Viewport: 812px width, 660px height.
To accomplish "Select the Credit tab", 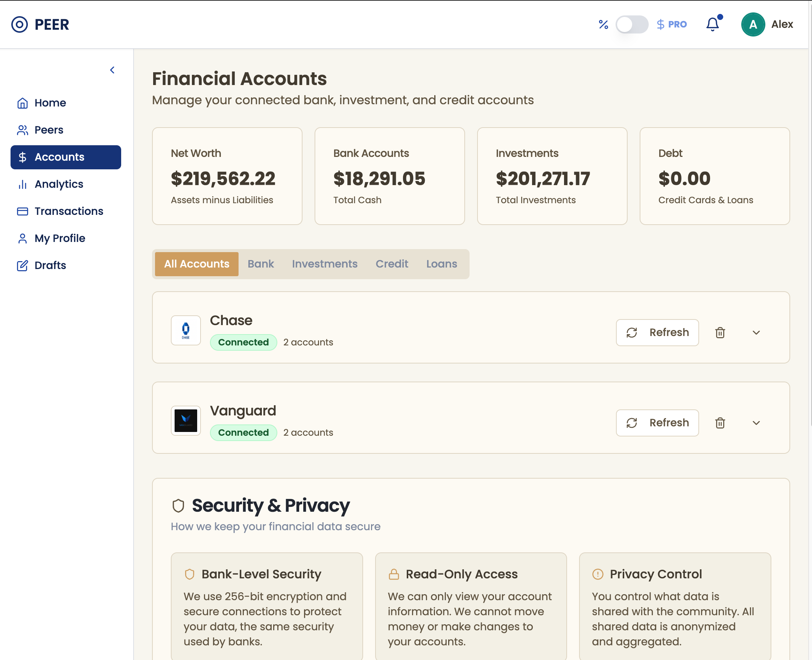I will [x=392, y=264].
